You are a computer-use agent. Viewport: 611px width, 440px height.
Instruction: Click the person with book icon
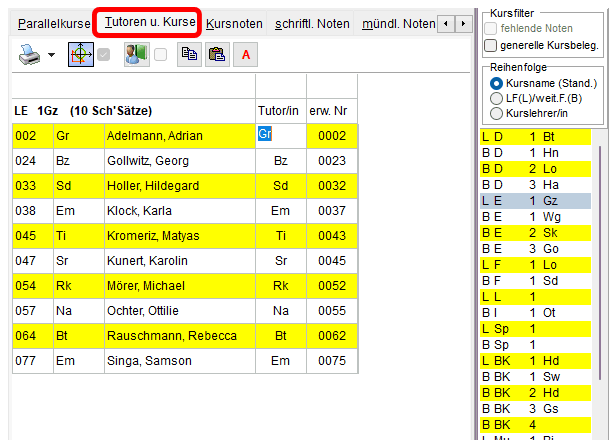pos(136,55)
